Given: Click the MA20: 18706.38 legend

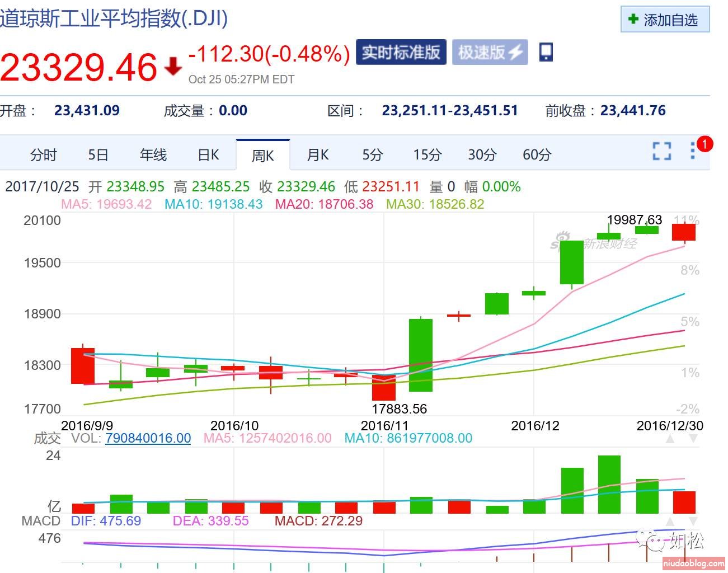Looking at the screenshot, I should (324, 204).
